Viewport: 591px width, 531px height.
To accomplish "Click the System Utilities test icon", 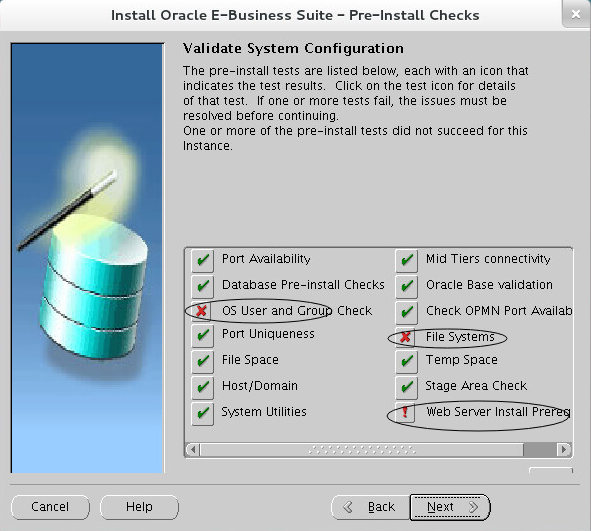I will pyautogui.click(x=202, y=413).
